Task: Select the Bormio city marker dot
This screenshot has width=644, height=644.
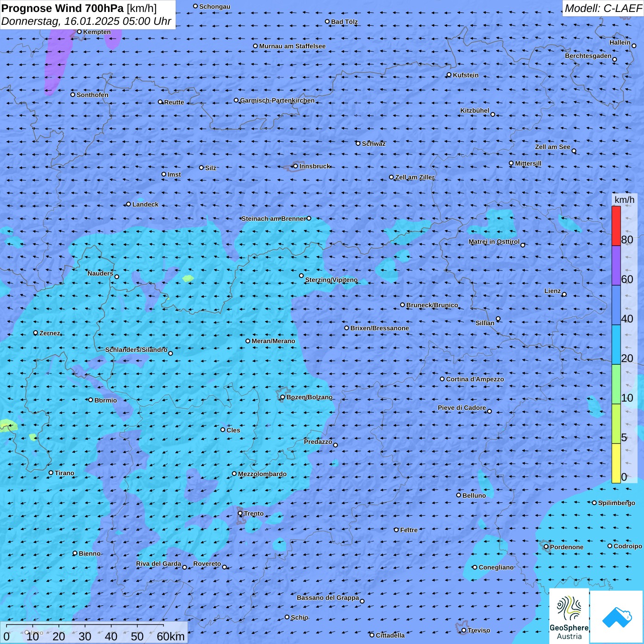Action: 91,400
